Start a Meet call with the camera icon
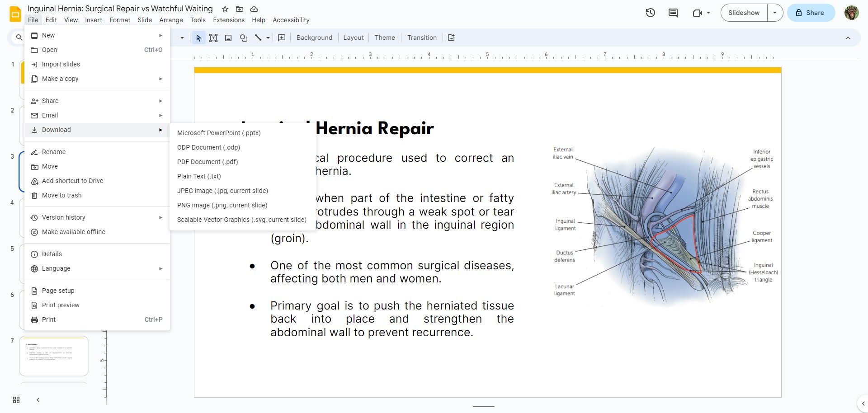868x413 pixels. (697, 13)
